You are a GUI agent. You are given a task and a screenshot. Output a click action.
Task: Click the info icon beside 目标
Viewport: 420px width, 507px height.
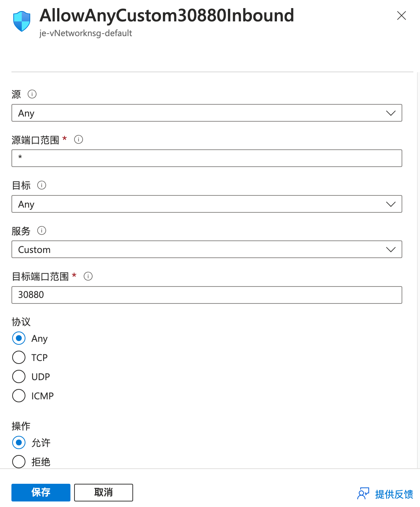tap(42, 185)
